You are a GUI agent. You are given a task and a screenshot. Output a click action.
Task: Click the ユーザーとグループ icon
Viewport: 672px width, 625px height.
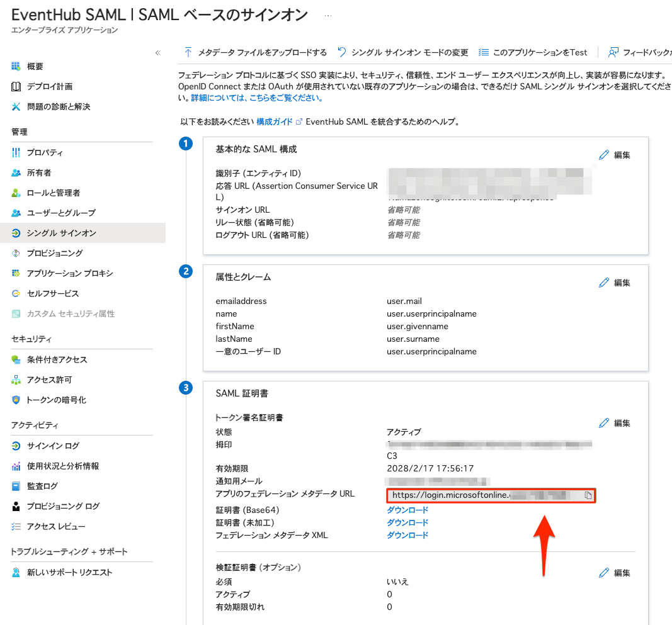click(16, 213)
